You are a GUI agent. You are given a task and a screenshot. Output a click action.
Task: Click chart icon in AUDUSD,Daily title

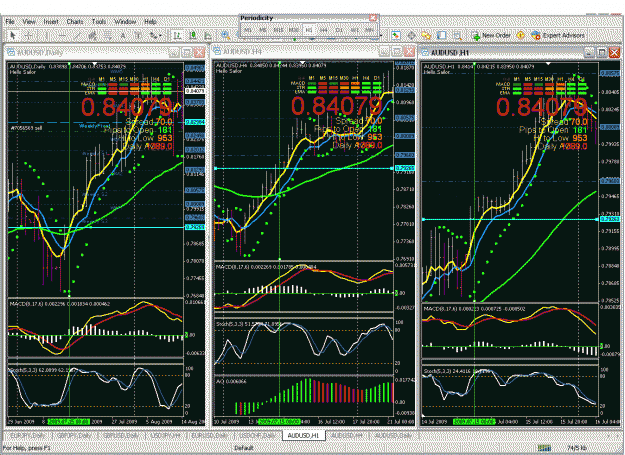click(10, 52)
